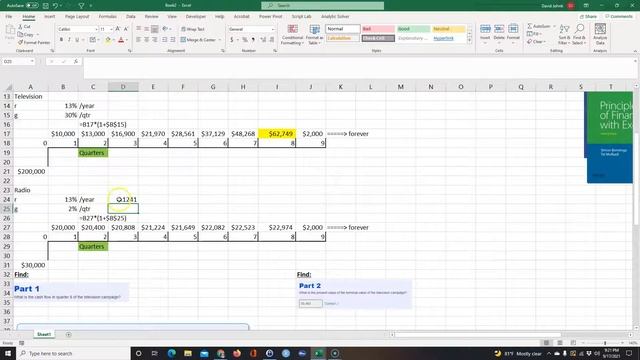Click the Undo arrow icon
This screenshot has width=640, height=360.
tap(55, 6)
